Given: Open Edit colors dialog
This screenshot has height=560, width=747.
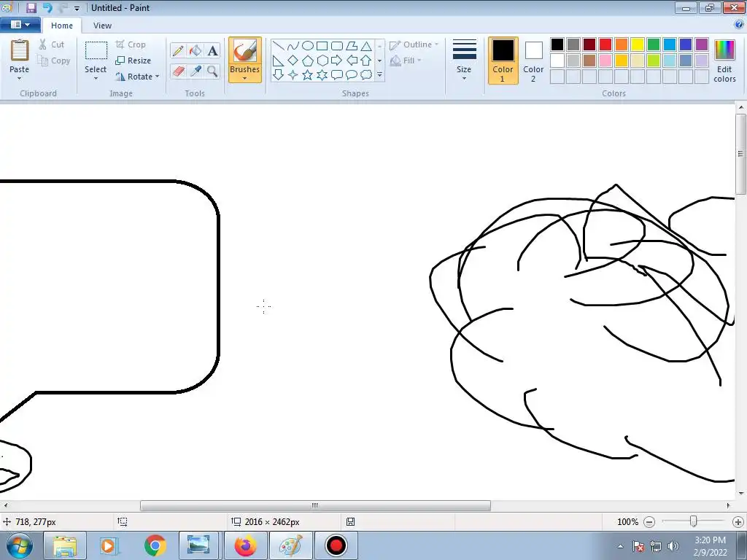Looking at the screenshot, I should point(724,61).
